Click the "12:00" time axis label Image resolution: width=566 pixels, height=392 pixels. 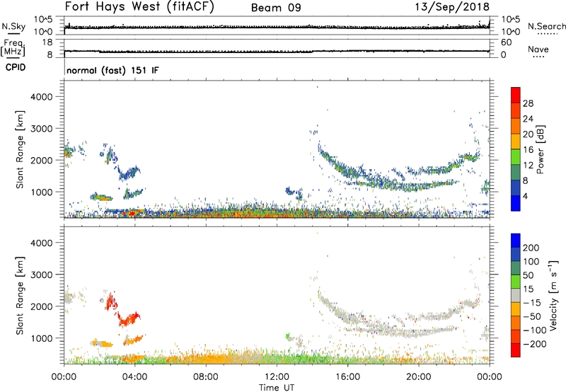click(x=277, y=377)
